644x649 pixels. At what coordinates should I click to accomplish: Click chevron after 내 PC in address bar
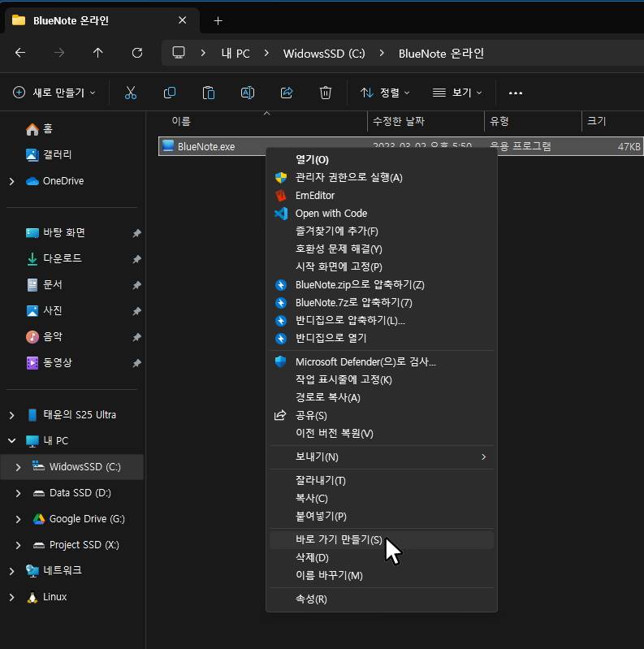click(266, 53)
